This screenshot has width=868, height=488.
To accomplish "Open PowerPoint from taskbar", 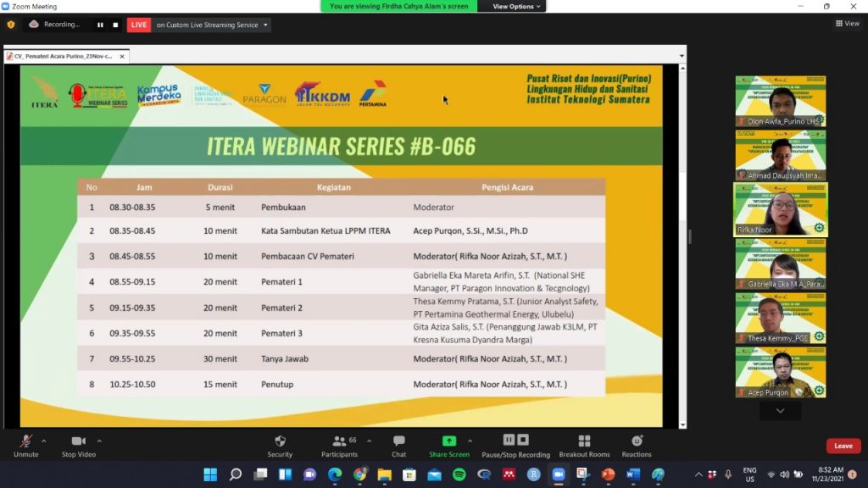I will pyautogui.click(x=609, y=474).
